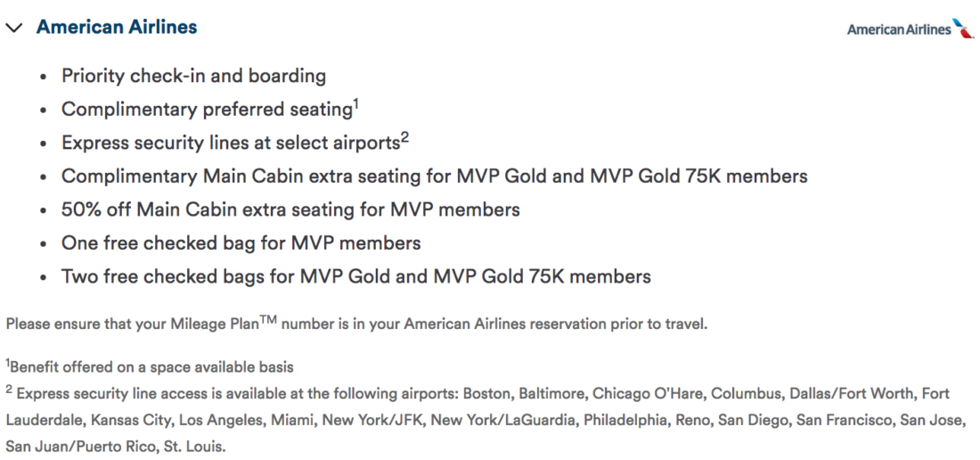This screenshot has height=460, width=980.
Task: Click the "San Juan/Puerto Rico, St. Louis" line
Action: coord(116,445)
